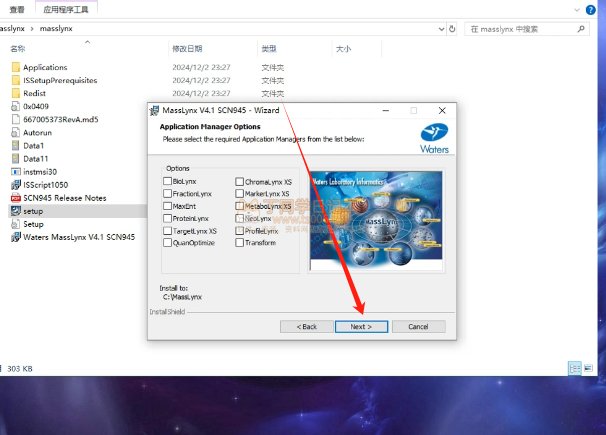The height and width of the screenshot is (435, 606).
Task: Click the MassLynx product image in wizard
Action: [376, 221]
